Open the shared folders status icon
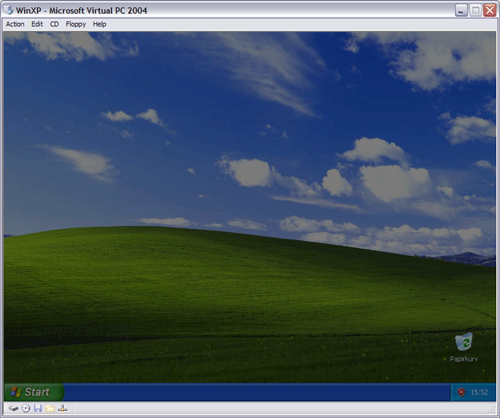The height and width of the screenshot is (418, 500). 50,408
